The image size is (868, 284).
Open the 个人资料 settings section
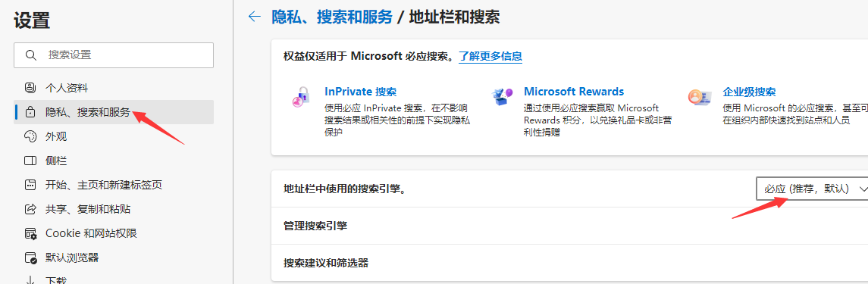(x=114, y=88)
